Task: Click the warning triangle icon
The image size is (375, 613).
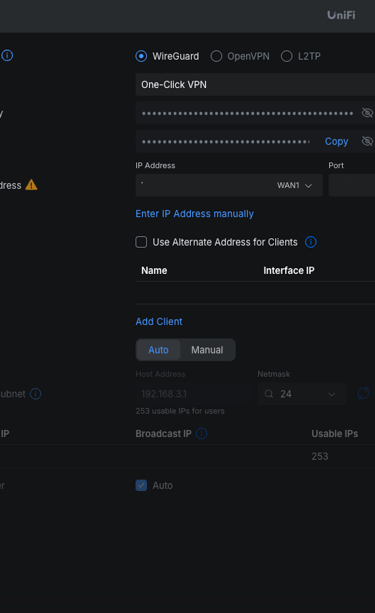Action: pyautogui.click(x=31, y=185)
